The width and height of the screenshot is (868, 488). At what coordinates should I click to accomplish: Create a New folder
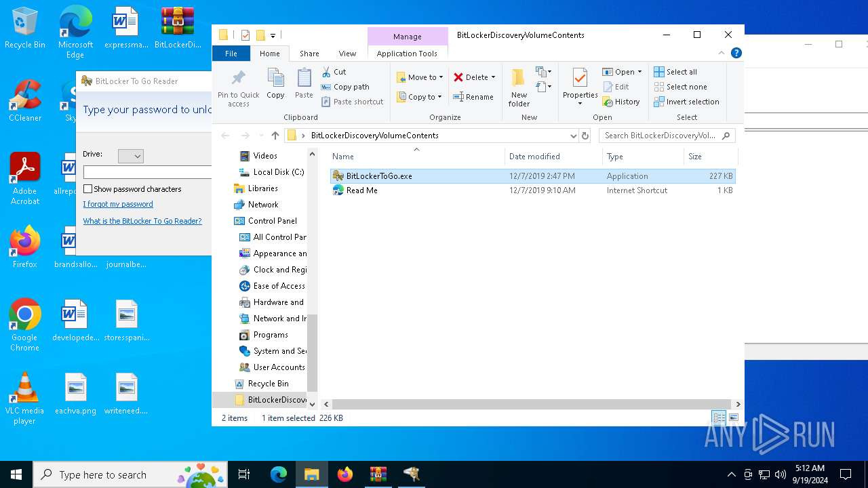(x=519, y=87)
